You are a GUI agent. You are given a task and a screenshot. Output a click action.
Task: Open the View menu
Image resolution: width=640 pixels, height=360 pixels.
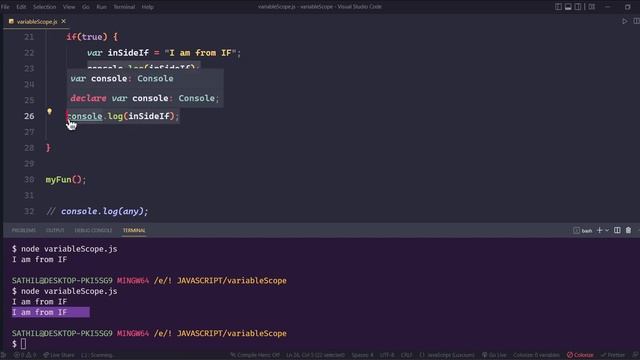(x=69, y=7)
